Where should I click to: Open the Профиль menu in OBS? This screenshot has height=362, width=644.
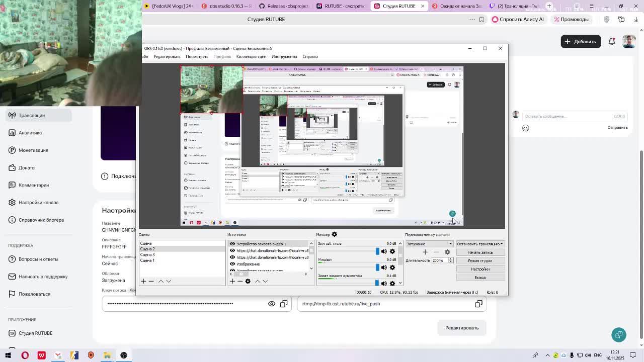pyautogui.click(x=222, y=56)
